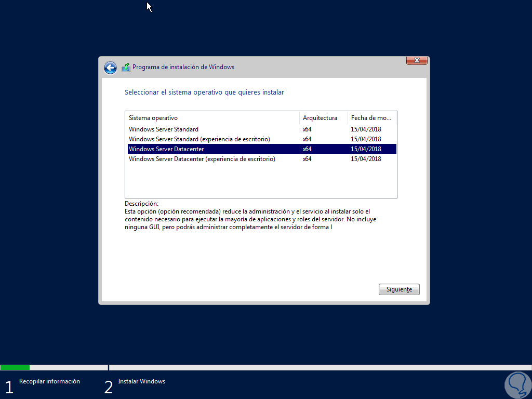Click the 15/04/2018 date of Windows Server Datacenter

pyautogui.click(x=366, y=149)
